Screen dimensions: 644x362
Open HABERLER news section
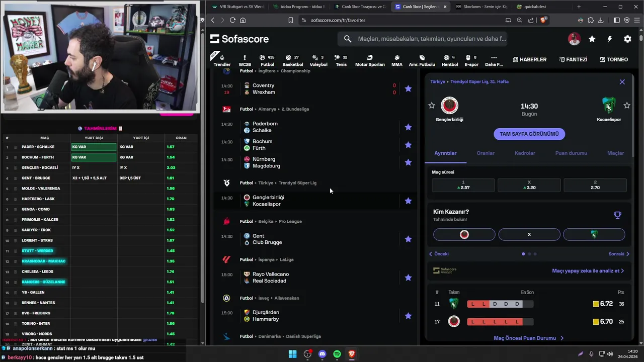529,59
